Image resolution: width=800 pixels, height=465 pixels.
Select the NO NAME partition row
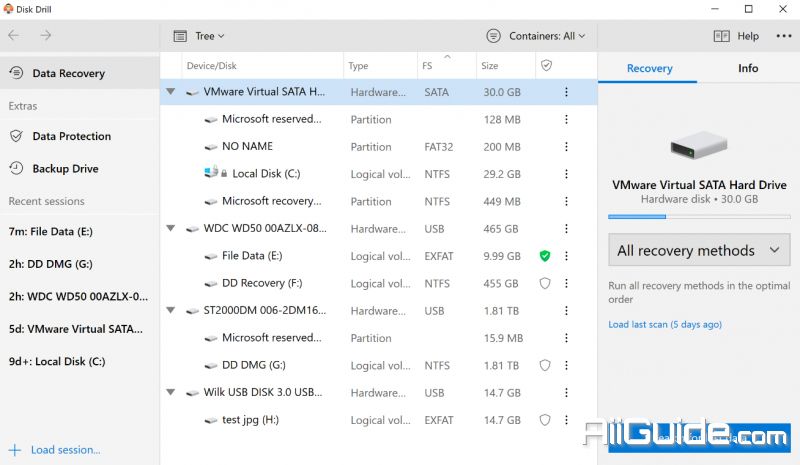379,146
